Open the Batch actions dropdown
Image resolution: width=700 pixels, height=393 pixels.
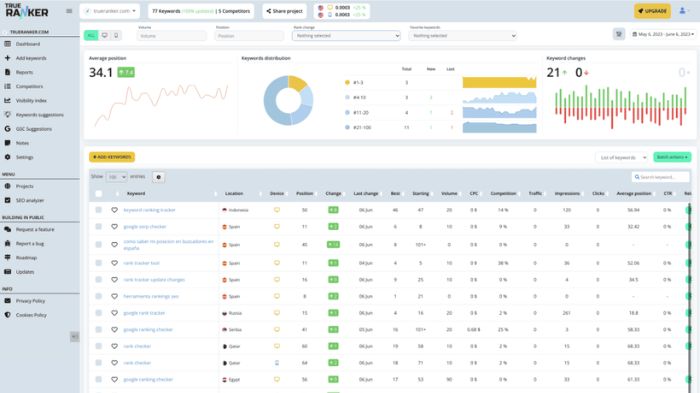672,157
